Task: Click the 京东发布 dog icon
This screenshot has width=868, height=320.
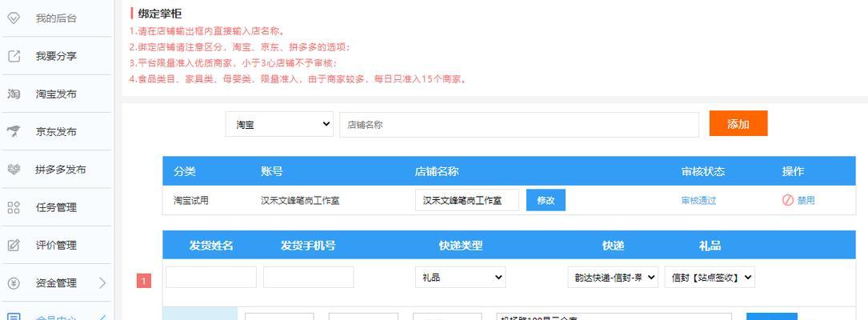Action: pyautogui.click(x=14, y=131)
